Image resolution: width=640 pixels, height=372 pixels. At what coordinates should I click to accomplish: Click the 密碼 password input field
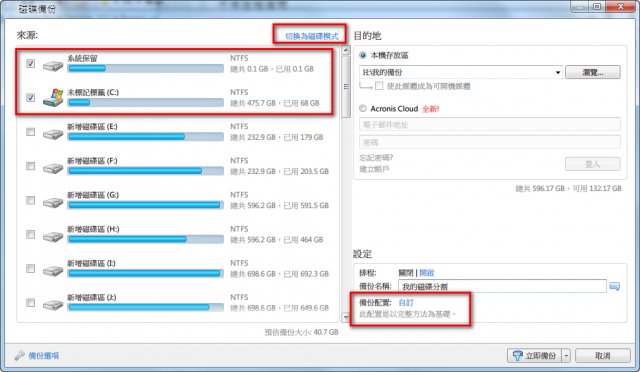490,142
